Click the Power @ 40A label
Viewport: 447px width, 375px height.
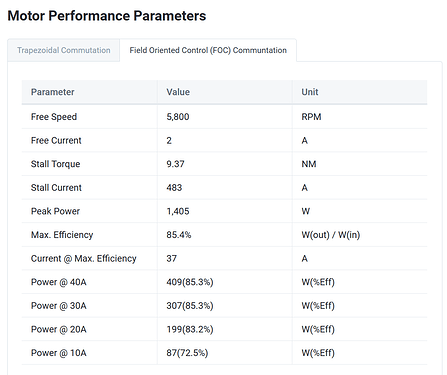59,282
